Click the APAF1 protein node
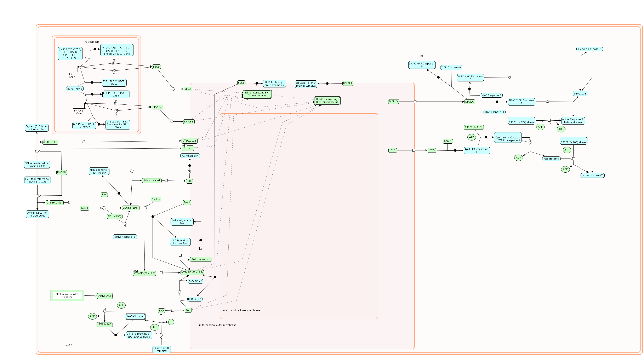Image resolution: width=644 pixels, height=356 pixels. 448,141
